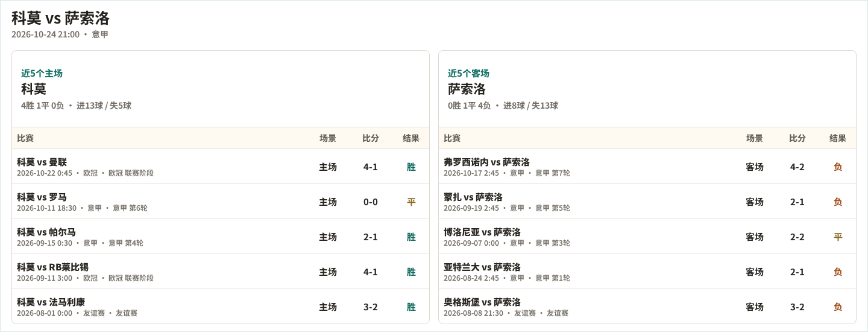This screenshot has width=868, height=332.
Task: Click the 平 result for 博洛尼亚 vs 萨索洛
Action: (838, 237)
